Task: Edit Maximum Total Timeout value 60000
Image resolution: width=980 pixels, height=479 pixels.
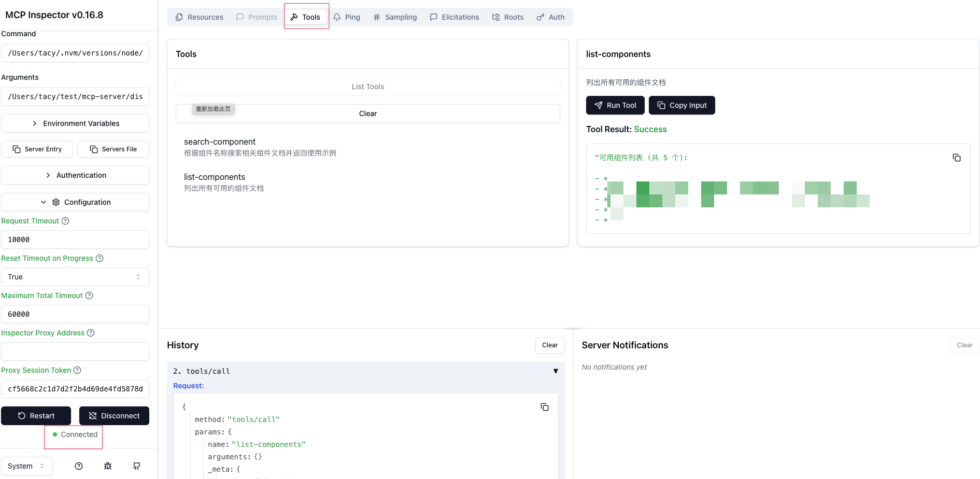Action: [x=75, y=314]
